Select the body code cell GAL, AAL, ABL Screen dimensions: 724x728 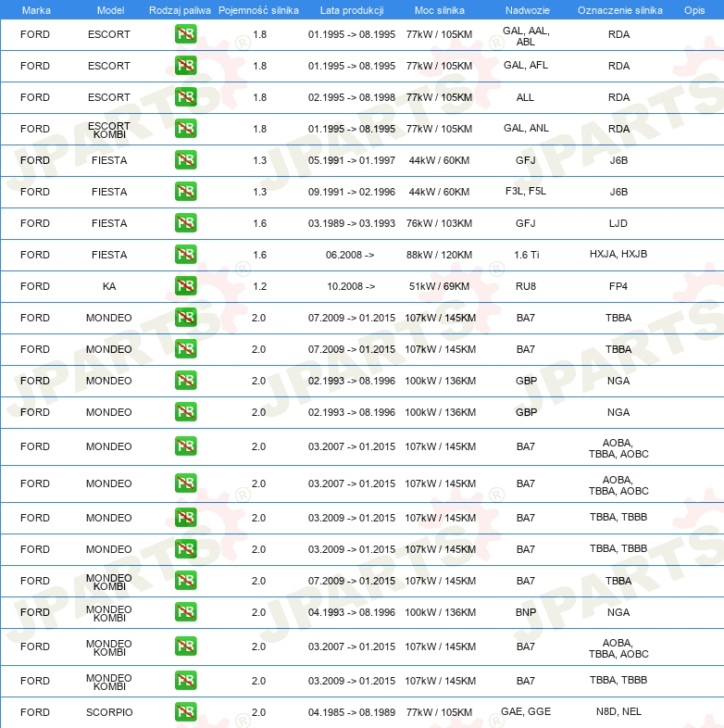[x=526, y=36]
